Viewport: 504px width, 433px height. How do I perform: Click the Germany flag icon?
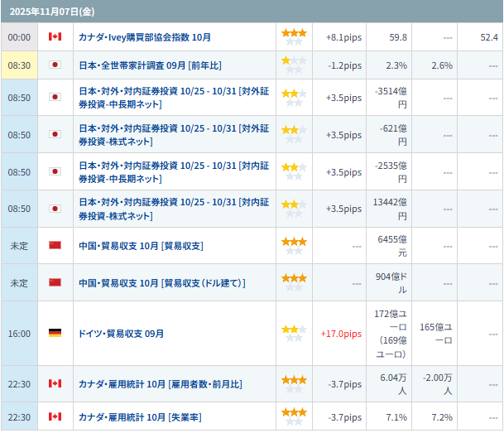[55, 334]
